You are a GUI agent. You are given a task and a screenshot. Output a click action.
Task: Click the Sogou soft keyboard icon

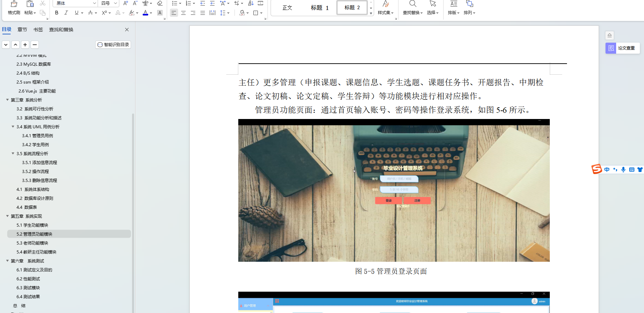tap(632, 170)
